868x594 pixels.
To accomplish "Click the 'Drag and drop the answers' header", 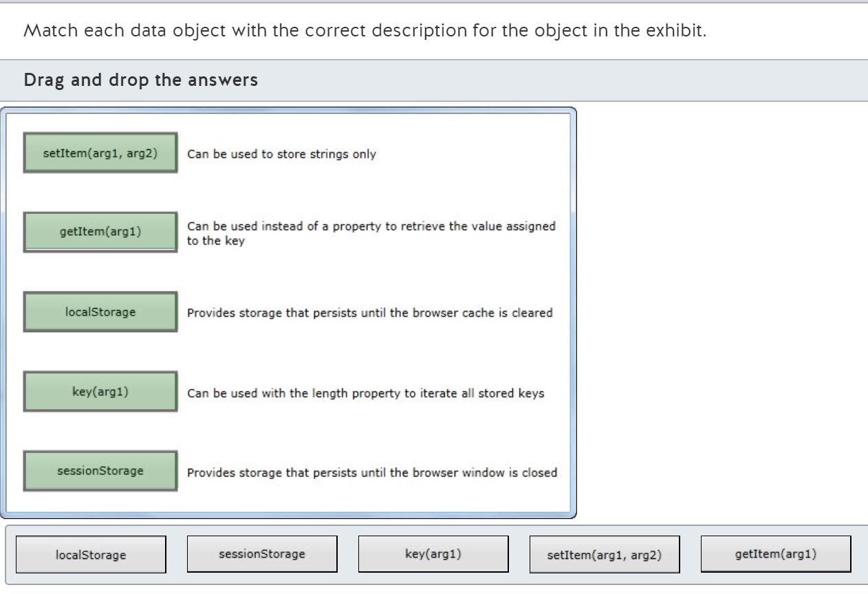I will click(141, 80).
